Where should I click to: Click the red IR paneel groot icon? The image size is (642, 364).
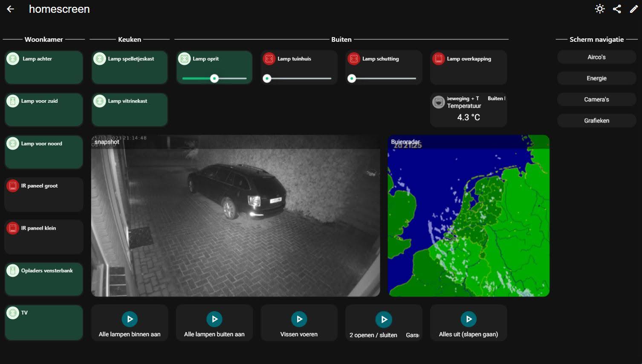[x=13, y=186]
